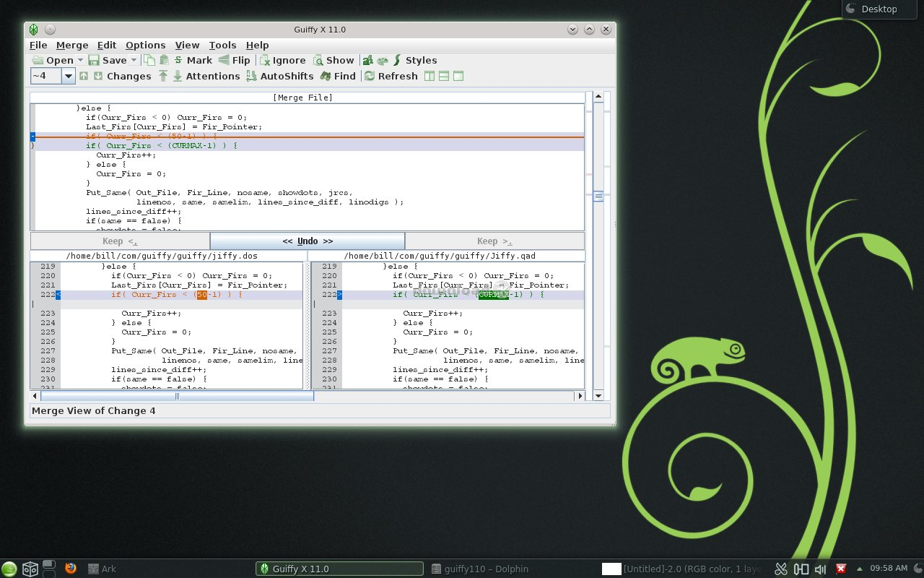Click the [Merge File] header label
924x578 pixels.
point(303,97)
